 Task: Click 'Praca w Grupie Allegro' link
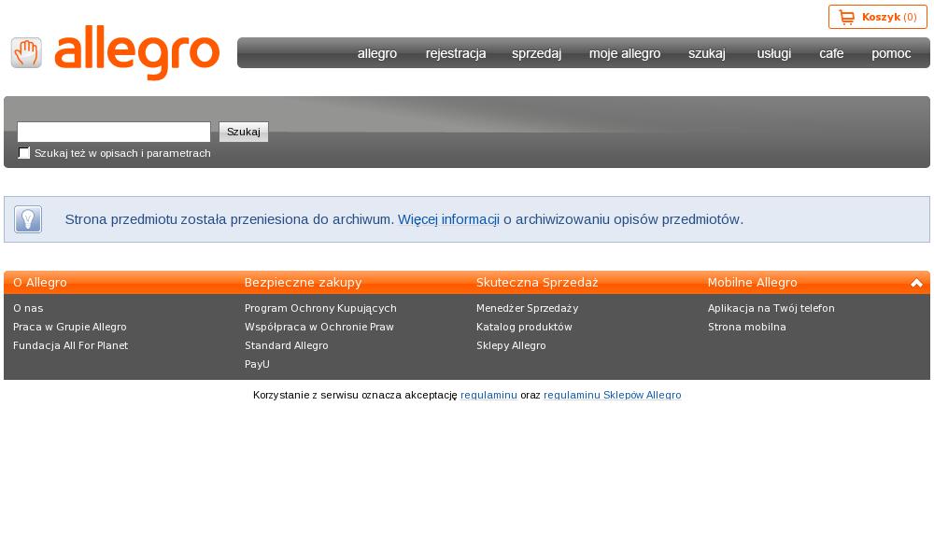[70, 327]
